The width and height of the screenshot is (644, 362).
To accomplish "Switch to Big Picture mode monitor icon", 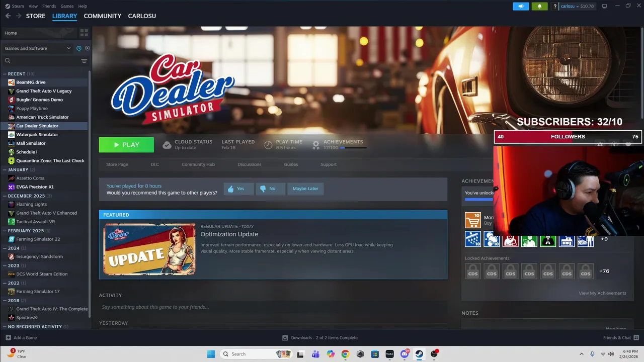I will (x=604, y=7).
